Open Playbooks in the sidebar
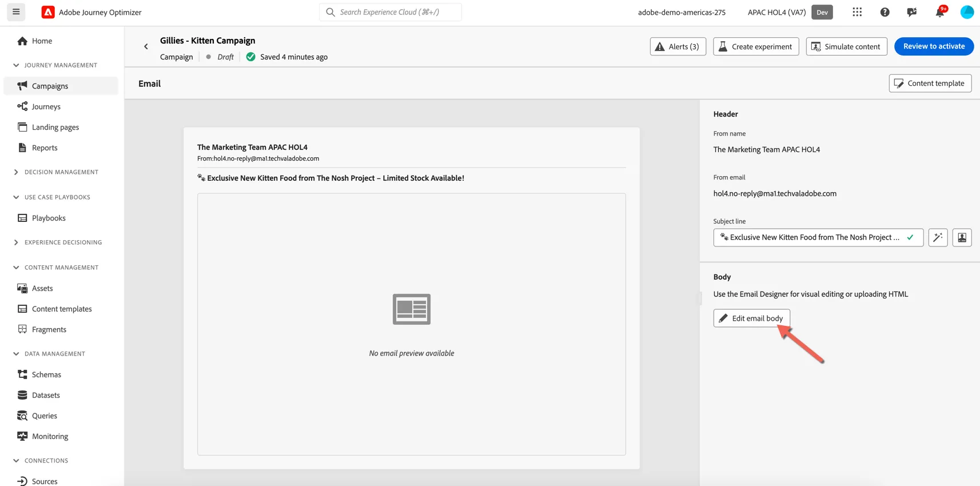Screen dimensions: 980x486 pos(61,218)
